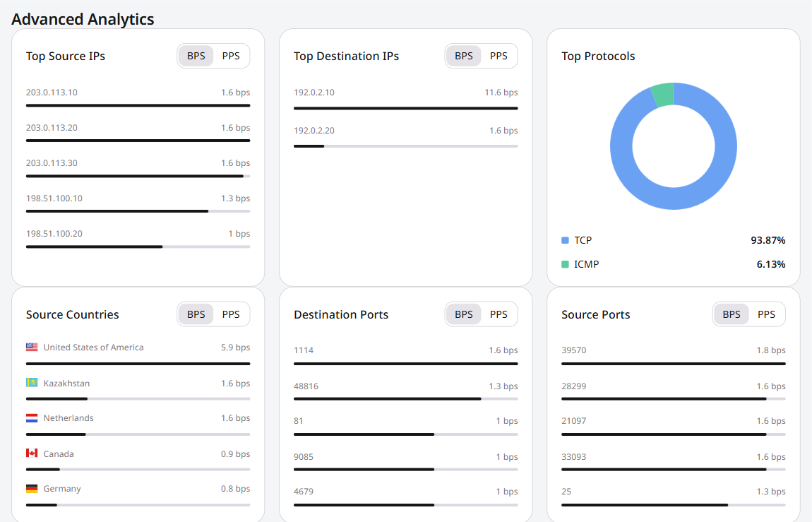Click destination IP 192.0.2.10

tap(314, 92)
